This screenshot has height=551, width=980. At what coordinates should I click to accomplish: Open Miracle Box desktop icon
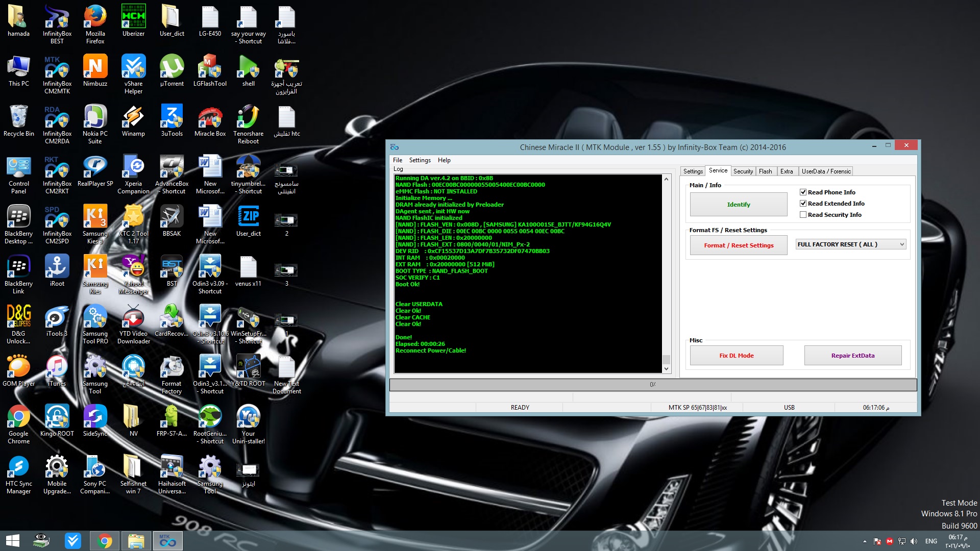point(210,120)
